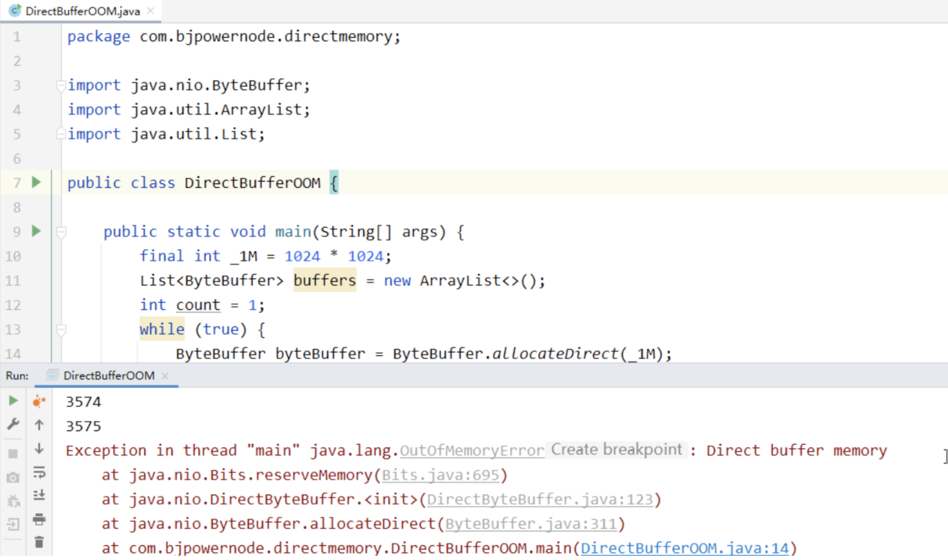Click the exit process icon
The image size is (948, 560).
point(13,524)
